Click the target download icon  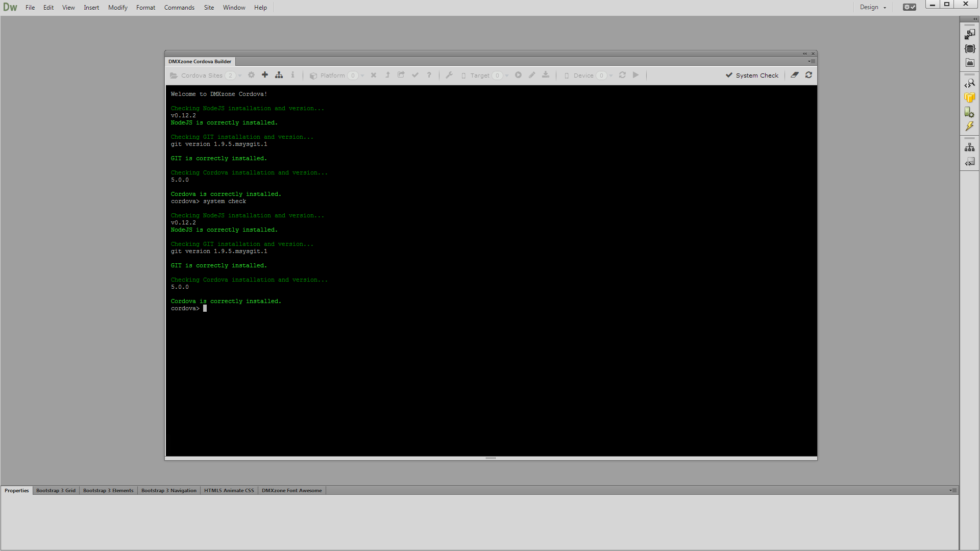pyautogui.click(x=546, y=75)
